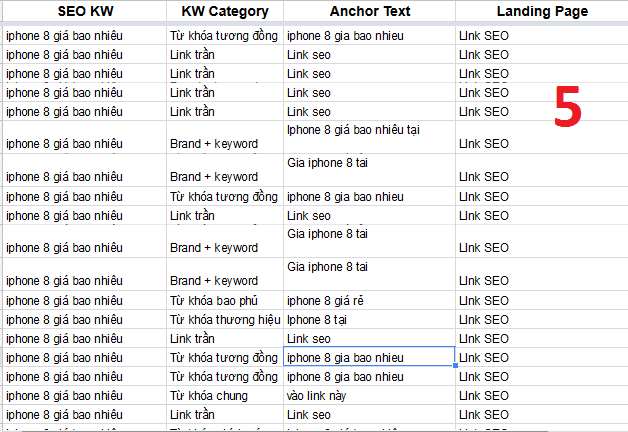Select the KW Category column header
628x432 pixels.
tap(225, 11)
